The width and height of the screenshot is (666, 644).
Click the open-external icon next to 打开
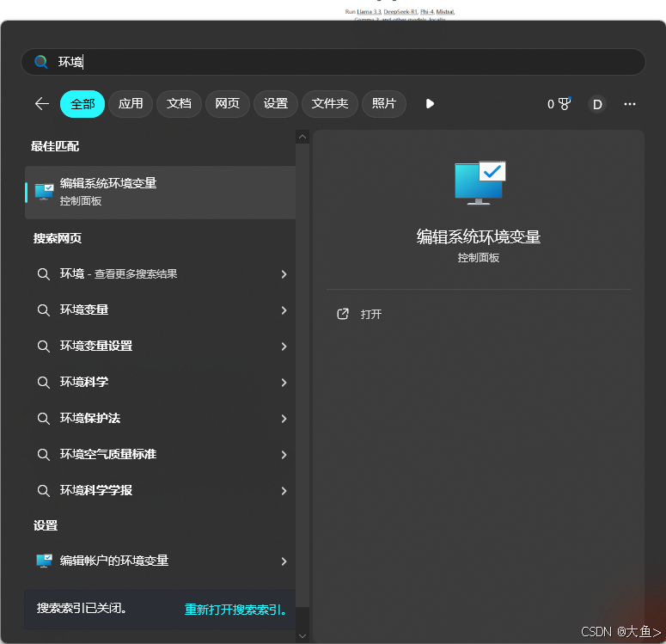pos(343,314)
